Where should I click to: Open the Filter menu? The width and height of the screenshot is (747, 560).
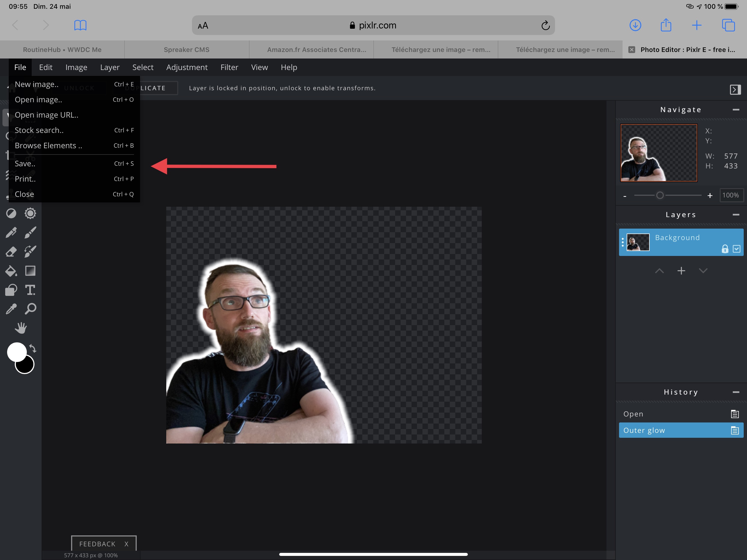pyautogui.click(x=229, y=67)
